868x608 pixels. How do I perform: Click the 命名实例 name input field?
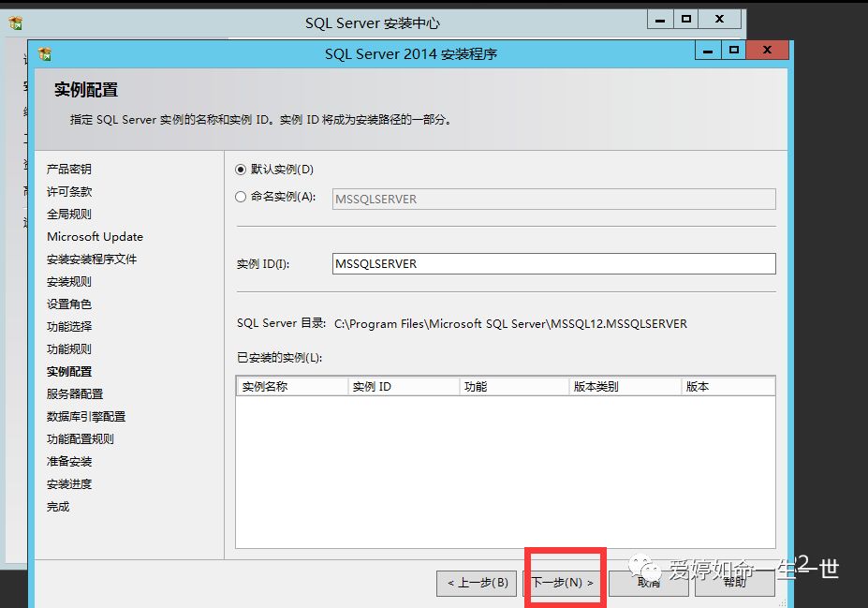click(553, 200)
